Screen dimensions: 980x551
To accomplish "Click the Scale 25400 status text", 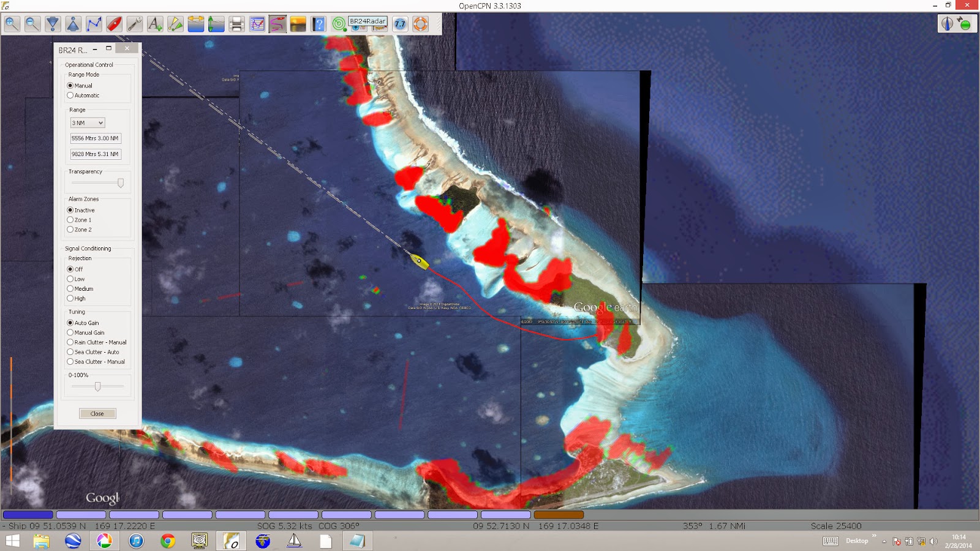I will pos(836,526).
